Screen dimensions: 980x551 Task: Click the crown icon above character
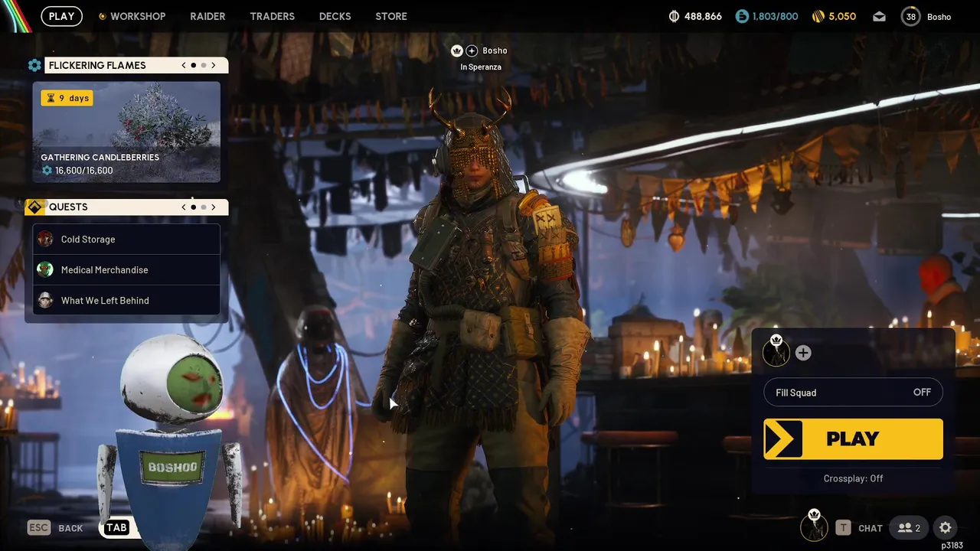click(x=457, y=51)
